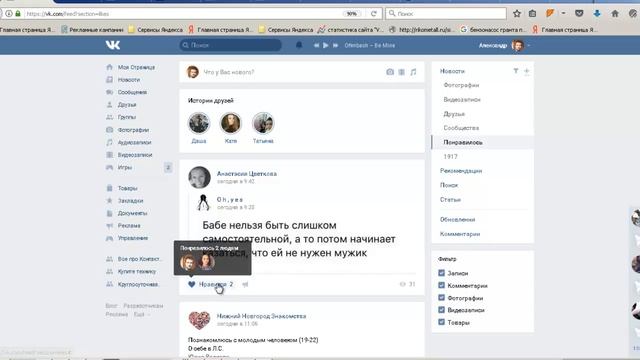The height and width of the screenshot is (360, 640).
Task: Click the VK search field
Action: pos(231,45)
